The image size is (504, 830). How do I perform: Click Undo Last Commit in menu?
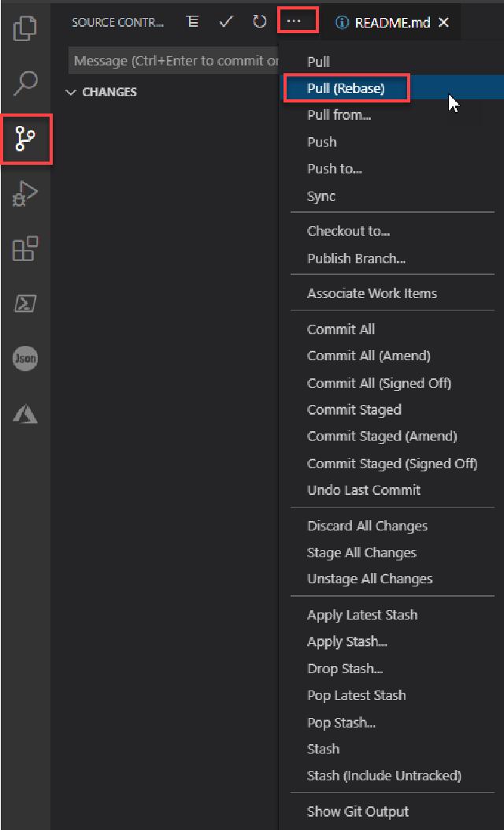pos(364,490)
